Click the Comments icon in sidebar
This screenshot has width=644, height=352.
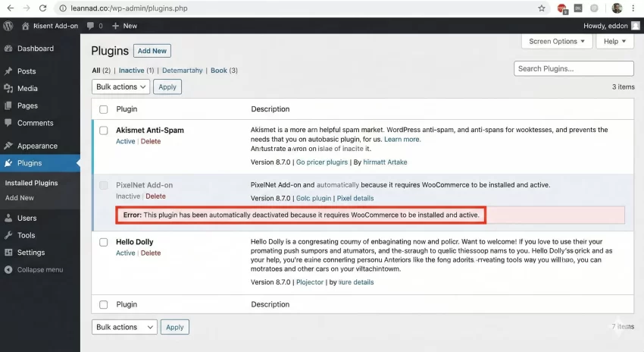click(x=8, y=123)
